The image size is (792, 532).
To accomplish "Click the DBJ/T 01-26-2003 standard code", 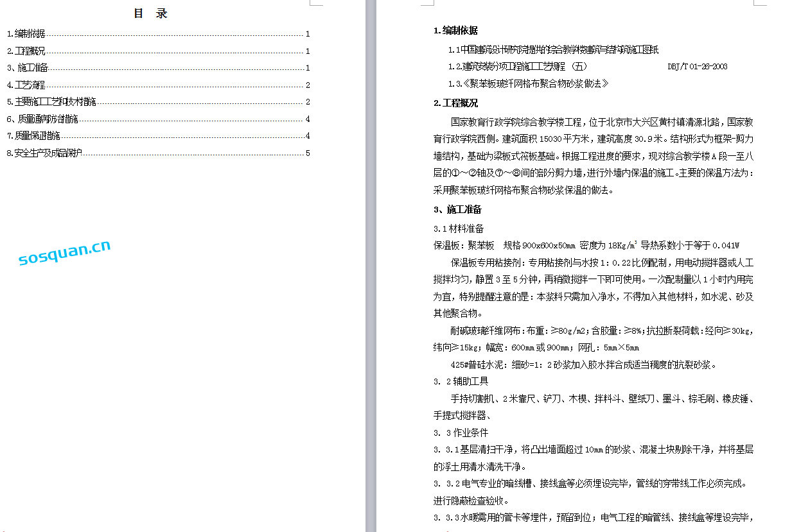I will click(697, 67).
